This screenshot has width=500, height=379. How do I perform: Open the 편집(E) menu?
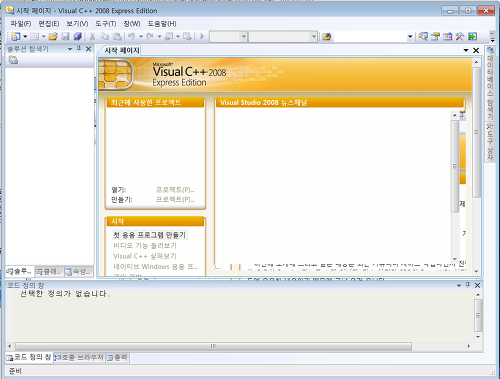(x=49, y=24)
